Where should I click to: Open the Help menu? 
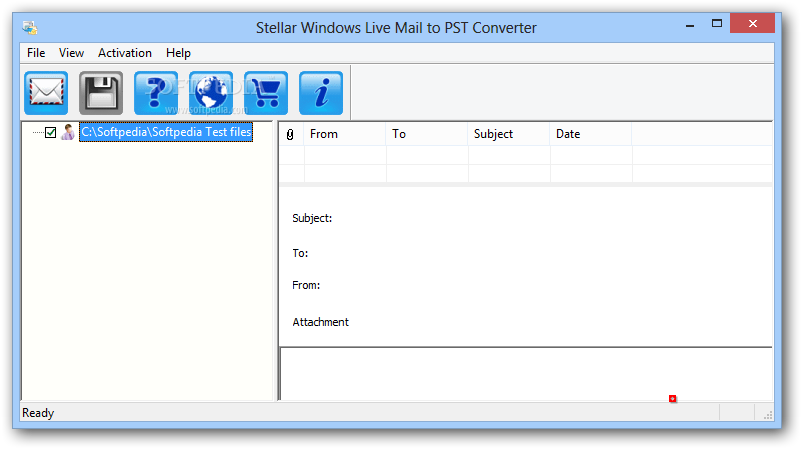click(x=178, y=53)
